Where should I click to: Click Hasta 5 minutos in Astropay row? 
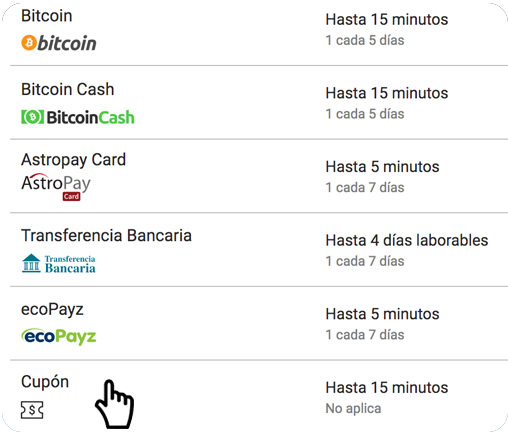(382, 167)
